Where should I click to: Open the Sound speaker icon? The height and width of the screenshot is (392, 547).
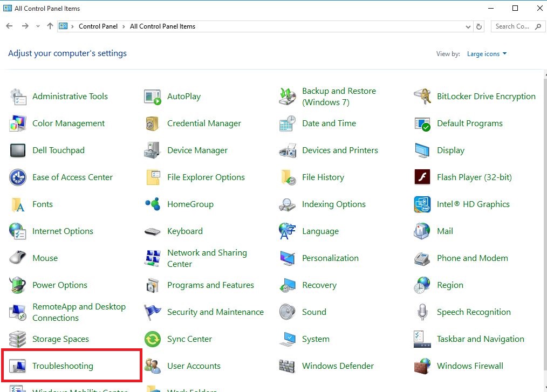(x=288, y=312)
